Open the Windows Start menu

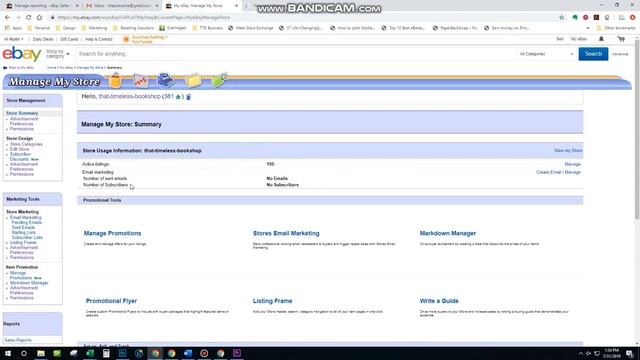pos(8,353)
